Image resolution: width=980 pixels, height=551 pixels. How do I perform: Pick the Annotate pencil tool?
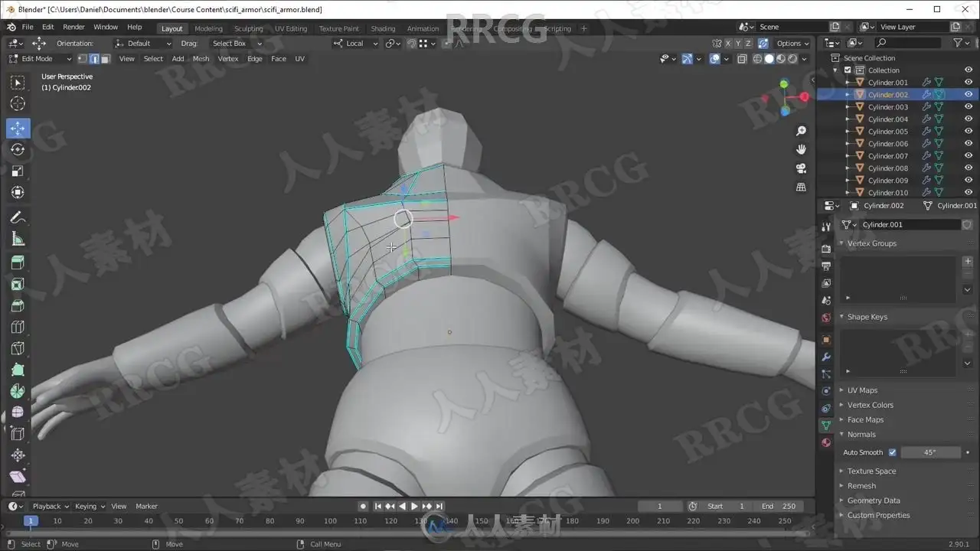coord(18,218)
